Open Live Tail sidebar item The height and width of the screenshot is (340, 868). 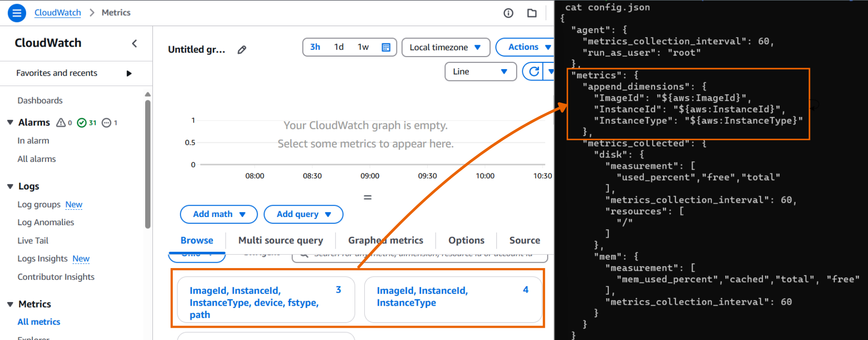coord(33,241)
